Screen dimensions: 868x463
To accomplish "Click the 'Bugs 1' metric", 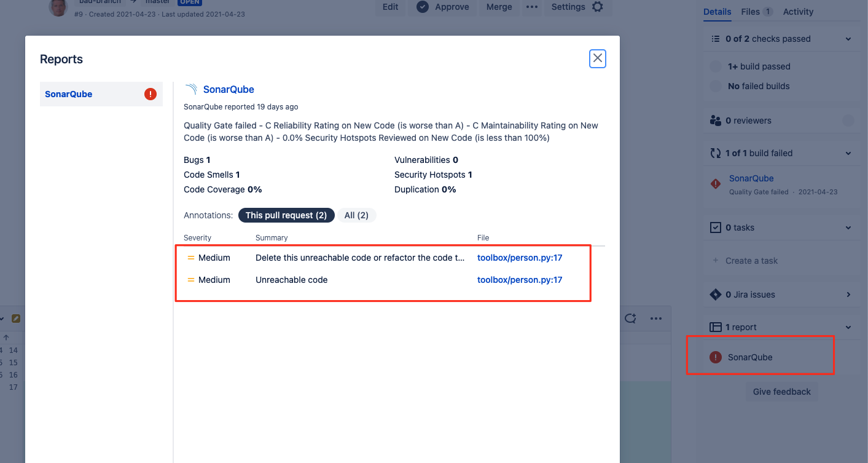I will [x=197, y=160].
